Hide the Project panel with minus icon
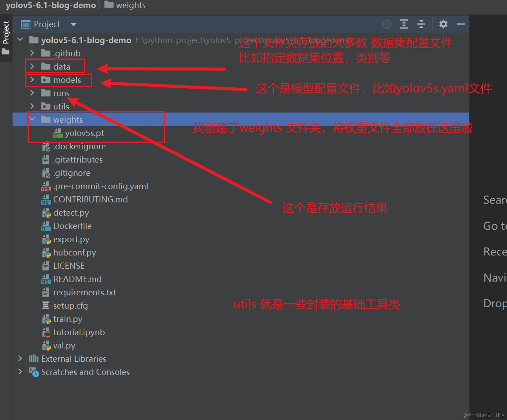Image resolution: width=507 pixels, height=420 pixels. 461,24
